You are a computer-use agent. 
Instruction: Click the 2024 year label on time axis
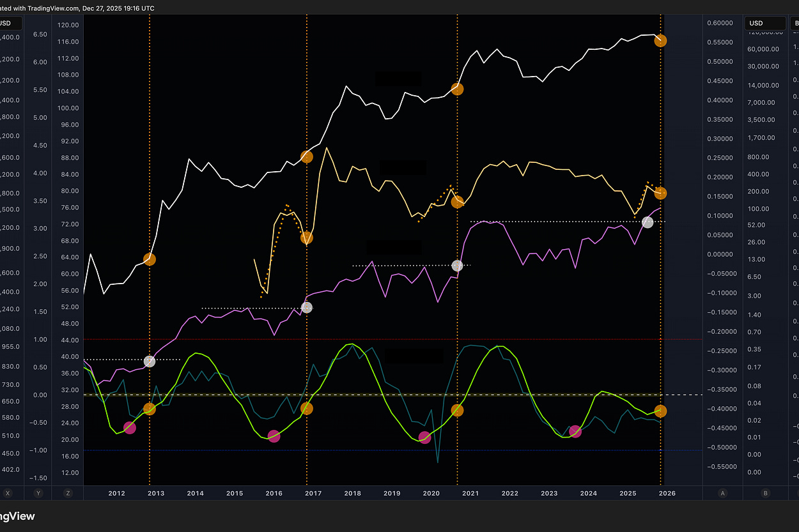(588, 493)
